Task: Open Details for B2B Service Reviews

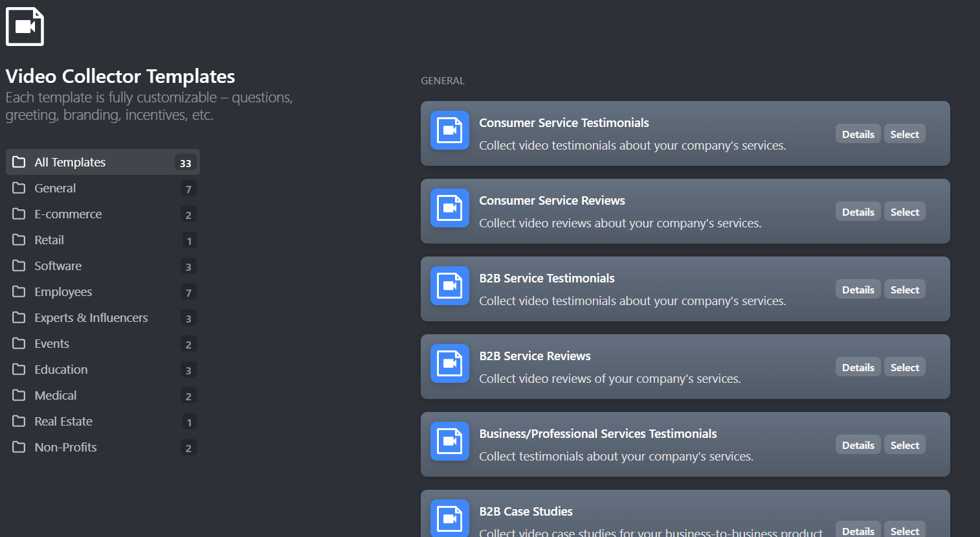Action: pos(858,367)
